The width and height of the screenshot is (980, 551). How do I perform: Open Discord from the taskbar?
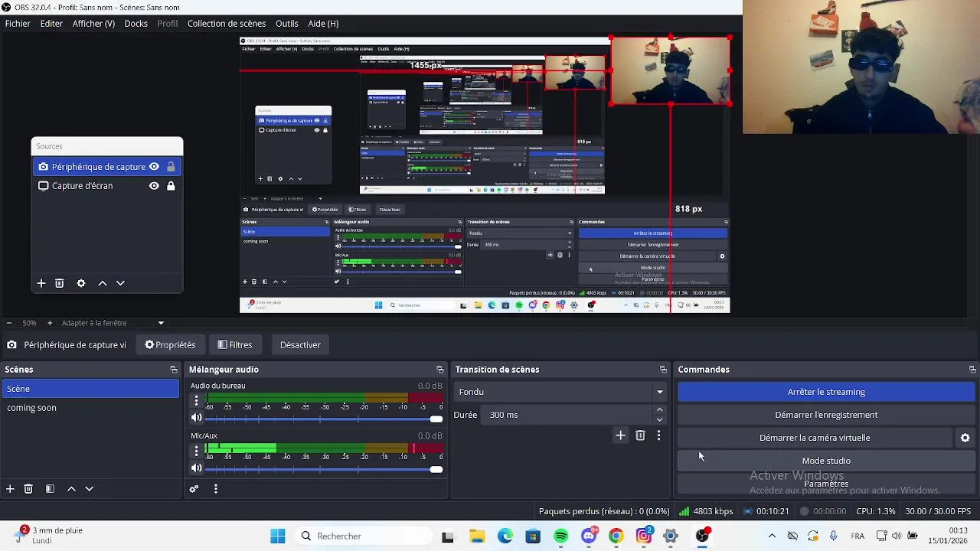(x=588, y=536)
